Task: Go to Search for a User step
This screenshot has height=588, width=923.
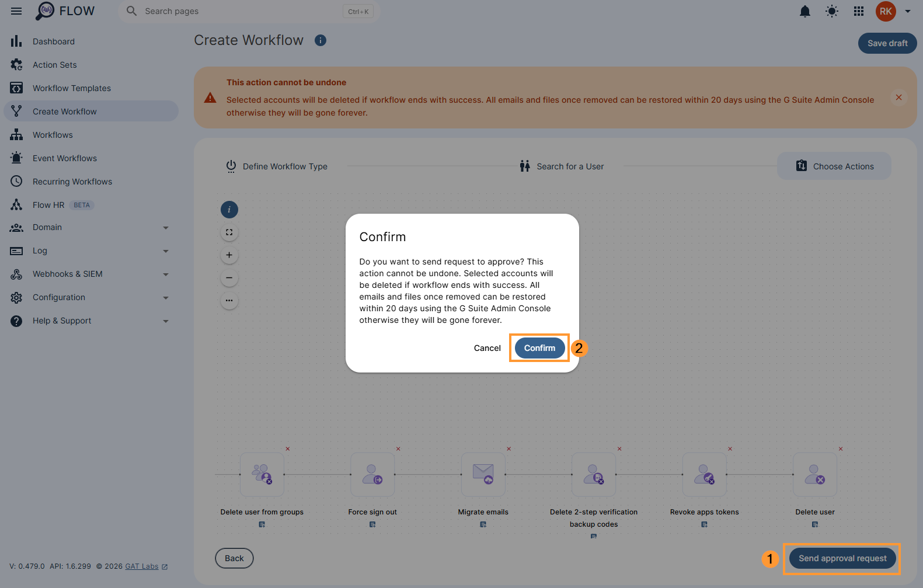Action: point(562,166)
